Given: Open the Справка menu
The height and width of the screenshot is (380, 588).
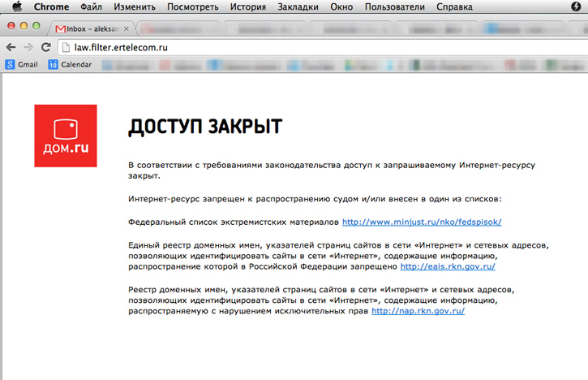Looking at the screenshot, I should click(x=454, y=6).
